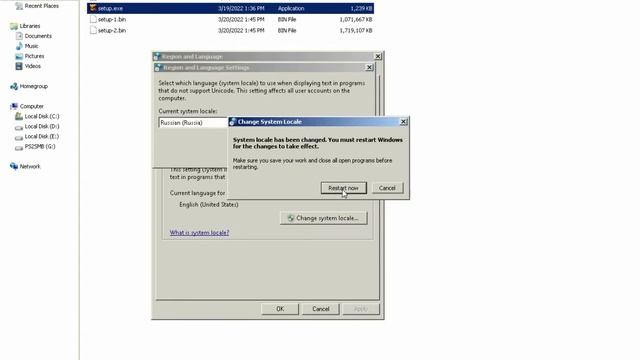The image size is (640, 360).
Task: Click the Change System Locale title icon
Action: pyautogui.click(x=233, y=122)
